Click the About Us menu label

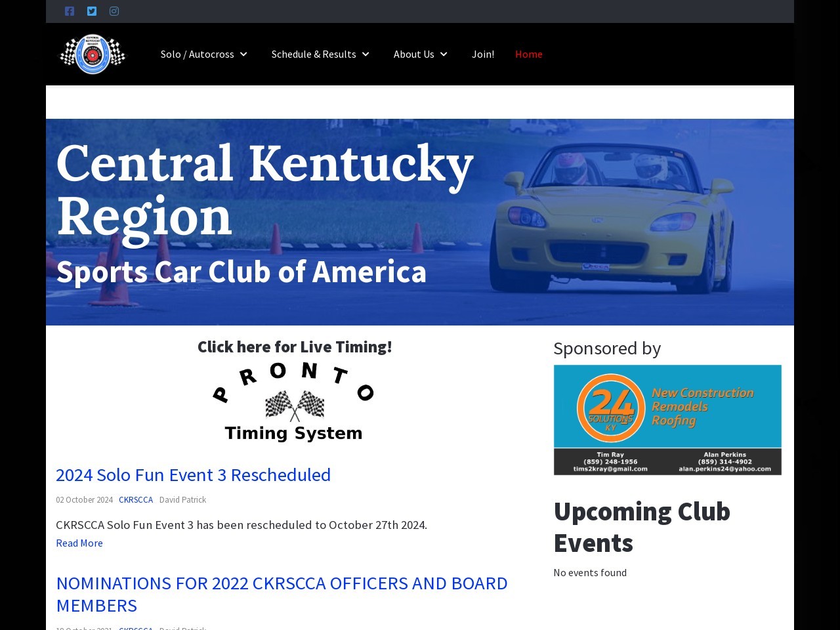point(414,54)
